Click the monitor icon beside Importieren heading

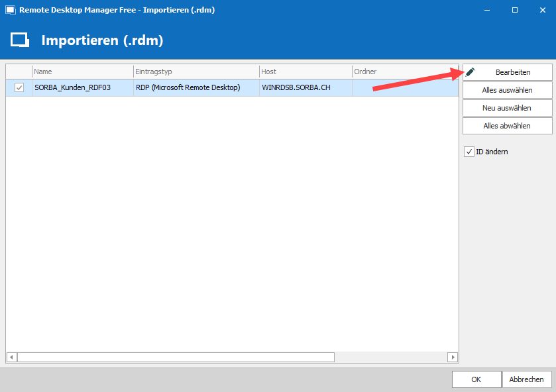click(x=20, y=40)
